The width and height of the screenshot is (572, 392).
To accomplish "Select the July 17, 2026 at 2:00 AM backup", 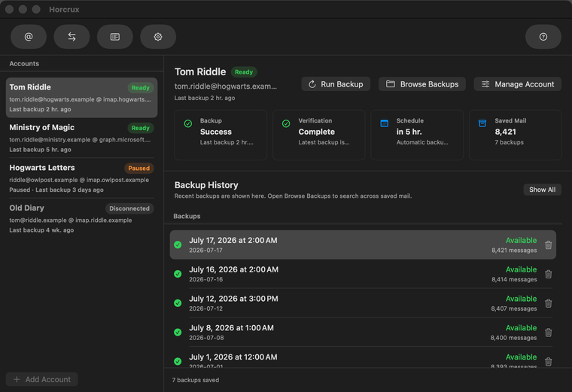I will [363, 245].
